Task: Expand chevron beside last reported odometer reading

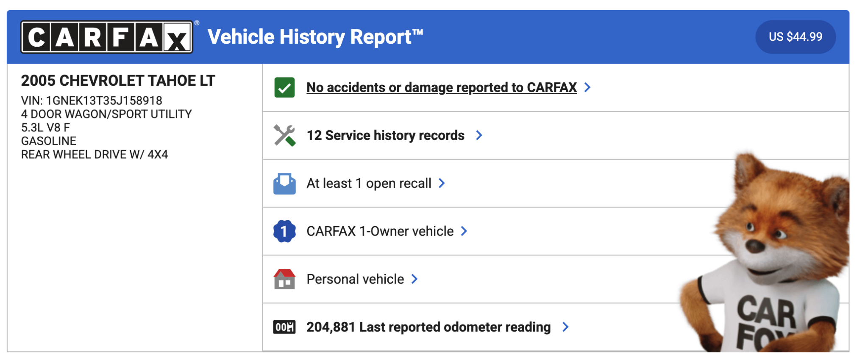Action: [x=565, y=327]
